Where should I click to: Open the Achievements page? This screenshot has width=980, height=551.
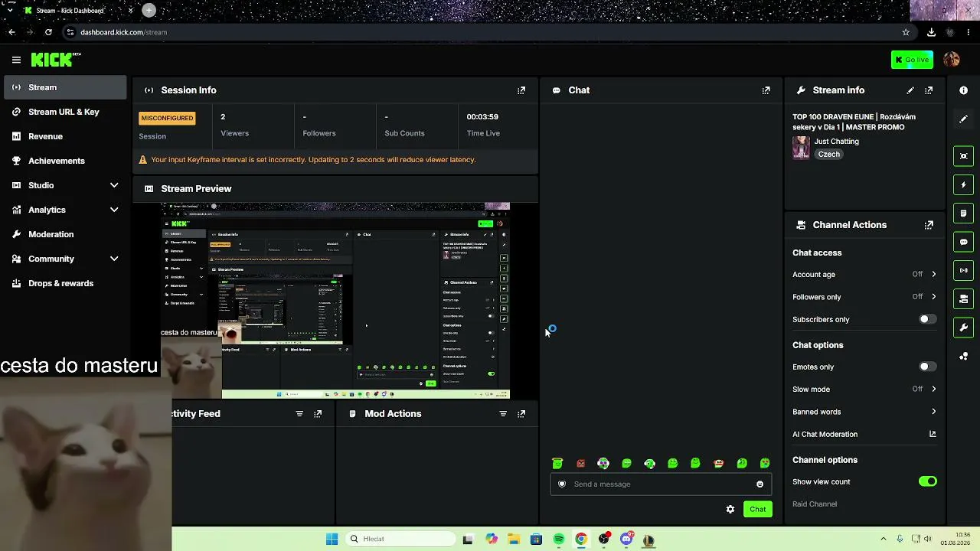coord(65,161)
